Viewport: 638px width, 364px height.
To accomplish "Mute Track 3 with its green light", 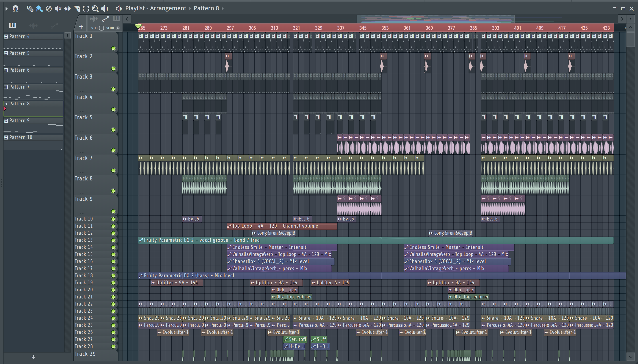I will click(113, 89).
